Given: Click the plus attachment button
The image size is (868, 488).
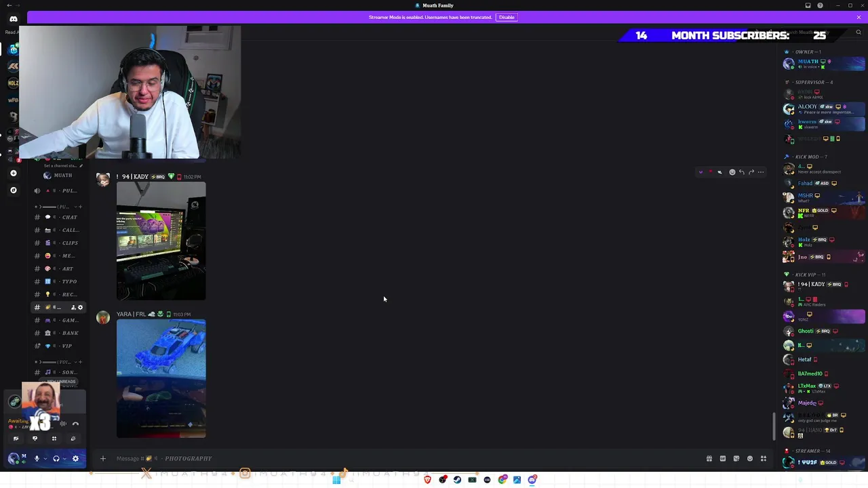Looking at the screenshot, I should pos(103,459).
